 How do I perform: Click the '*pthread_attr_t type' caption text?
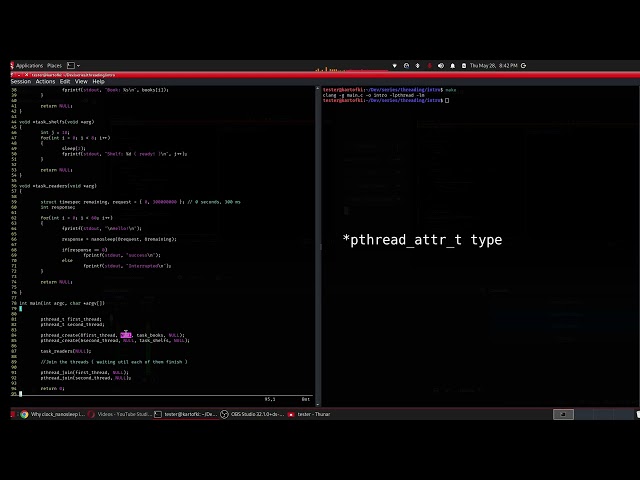click(x=422, y=240)
